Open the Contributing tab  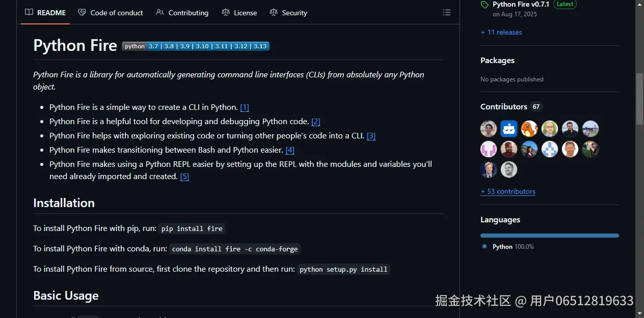(182, 12)
